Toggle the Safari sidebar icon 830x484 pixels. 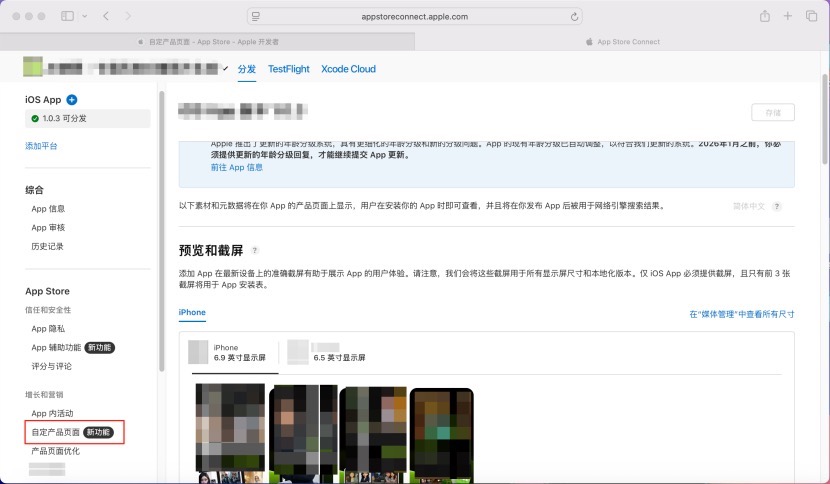coord(67,16)
